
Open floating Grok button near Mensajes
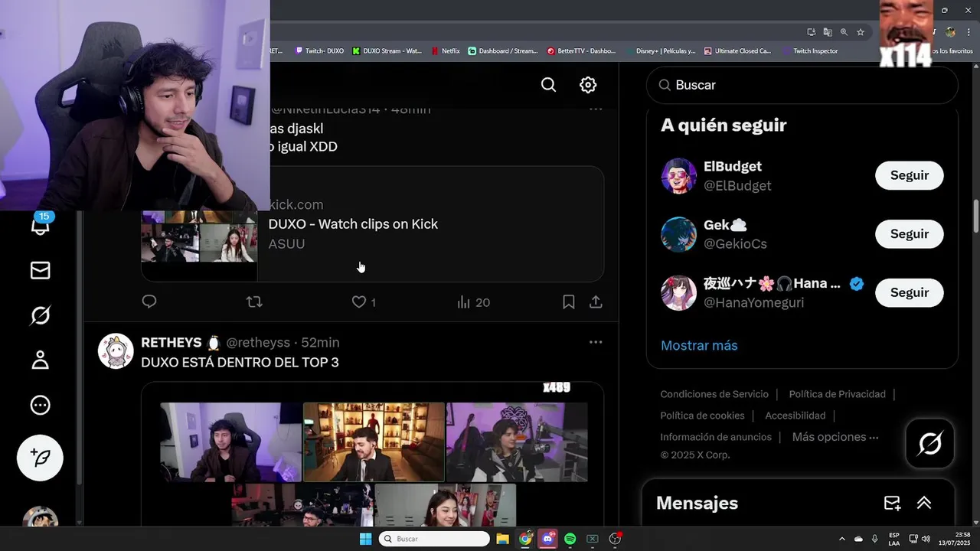tap(929, 443)
